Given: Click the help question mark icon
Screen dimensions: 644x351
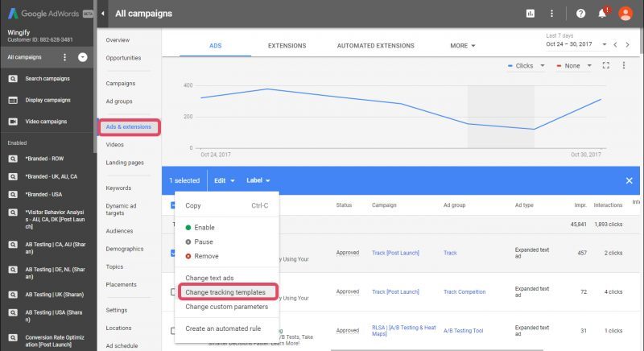Looking at the screenshot, I should [x=580, y=14].
